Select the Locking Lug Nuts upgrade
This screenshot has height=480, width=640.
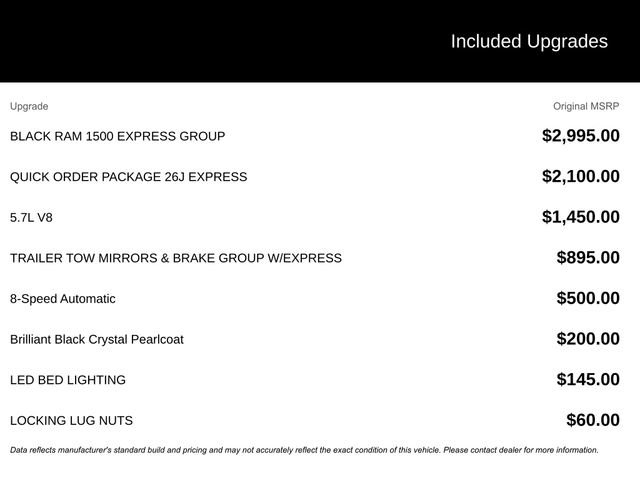[x=71, y=421]
